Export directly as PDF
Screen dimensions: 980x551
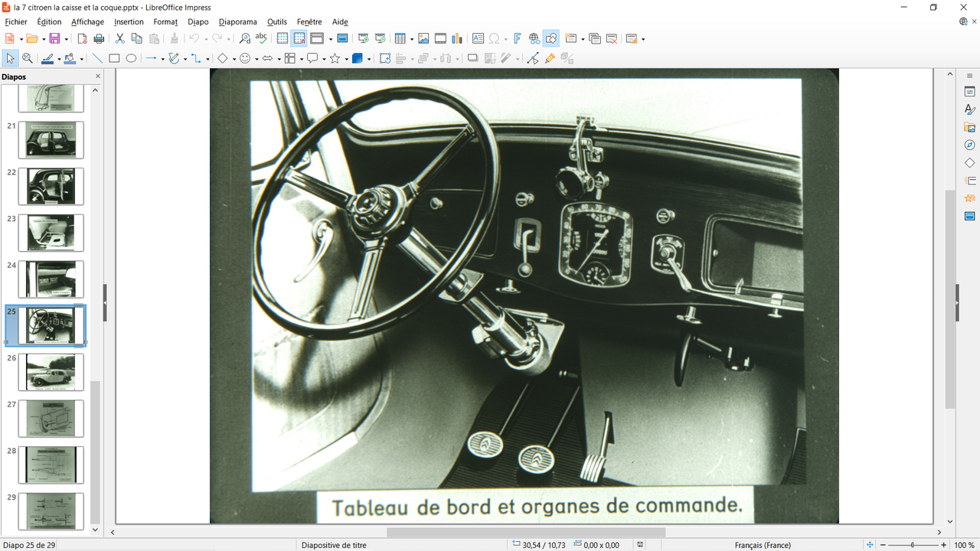(x=83, y=38)
